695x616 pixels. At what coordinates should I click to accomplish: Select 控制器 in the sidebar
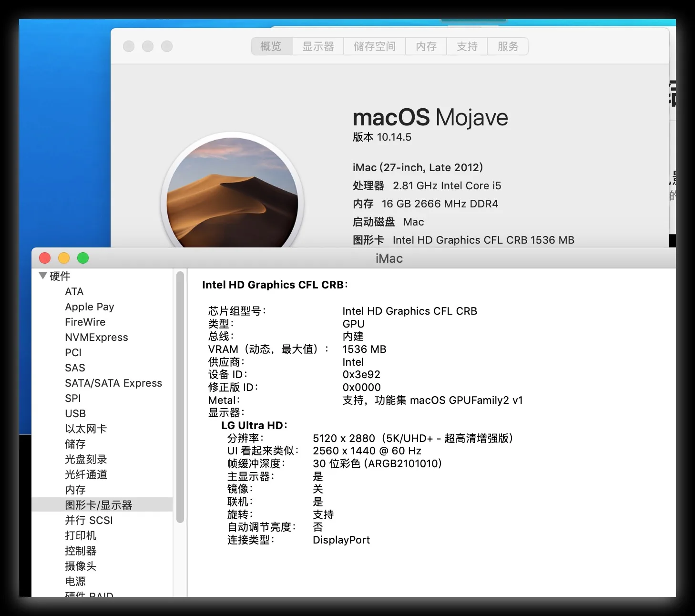(81, 551)
